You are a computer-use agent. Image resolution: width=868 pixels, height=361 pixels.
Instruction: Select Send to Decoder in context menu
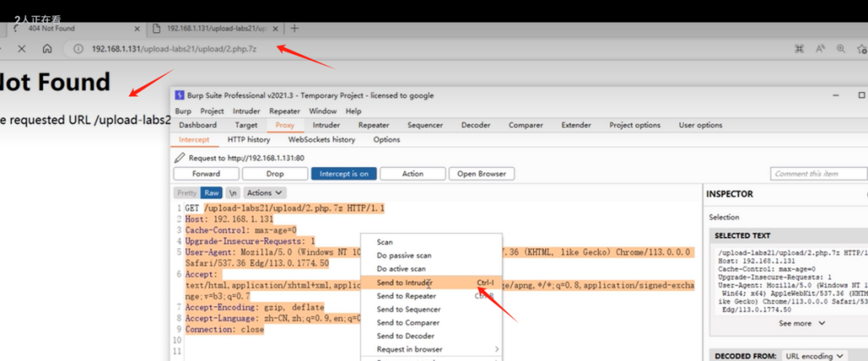[x=431, y=336]
